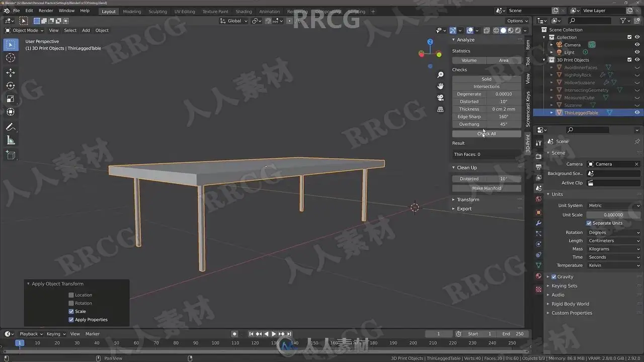Click the pan view hand icon
The height and width of the screenshot is (362, 644).
(x=441, y=86)
